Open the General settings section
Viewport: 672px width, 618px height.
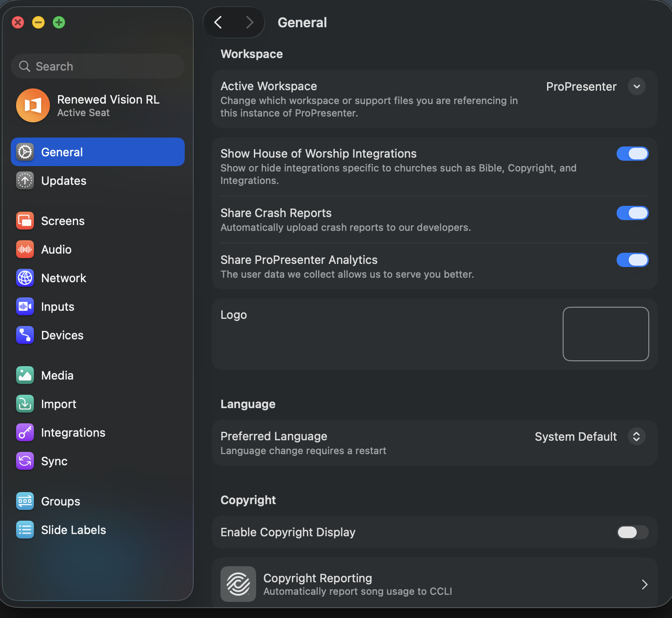98,152
